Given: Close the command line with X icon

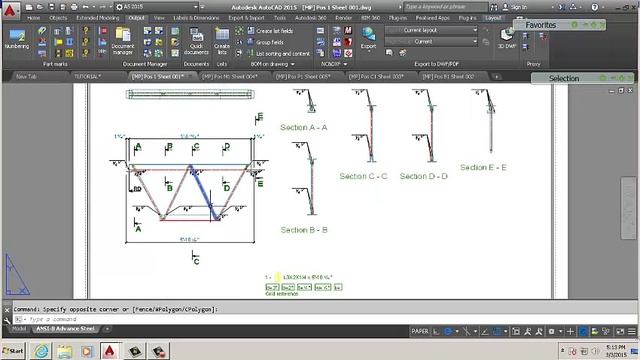Looking at the screenshot, I should coord(7,310).
